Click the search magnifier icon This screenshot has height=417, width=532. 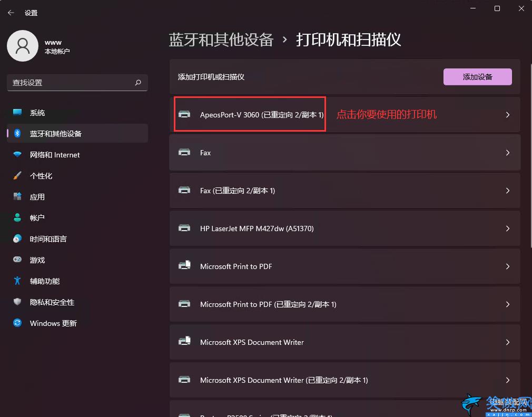pyautogui.click(x=138, y=82)
